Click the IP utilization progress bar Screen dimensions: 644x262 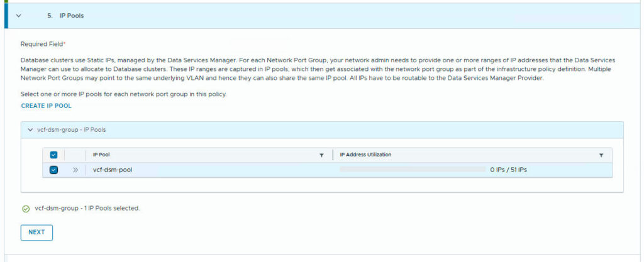pos(412,170)
